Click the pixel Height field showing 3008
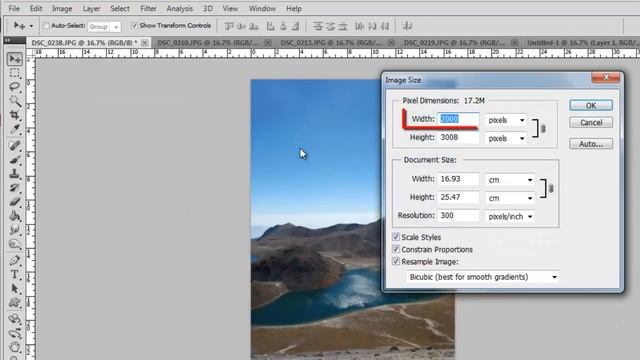The width and height of the screenshot is (640, 360). coord(458,138)
